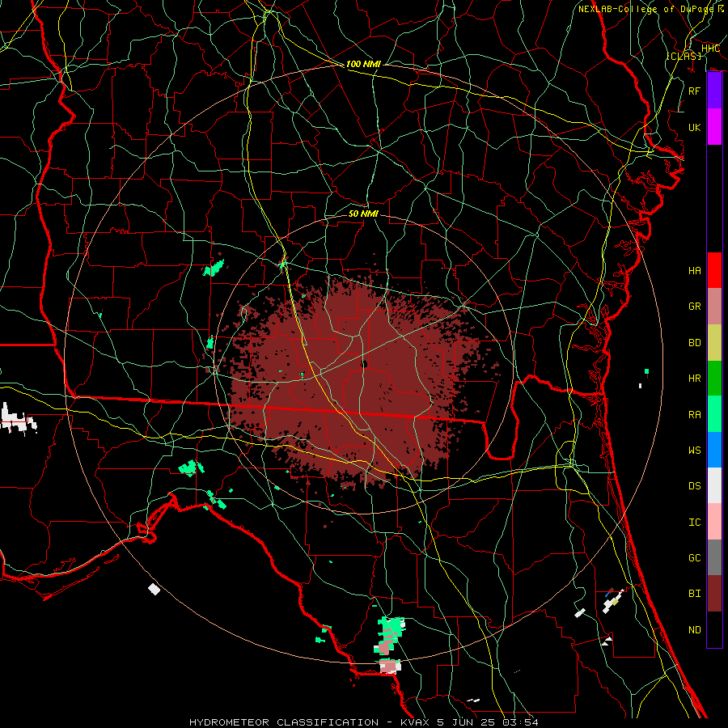Click the KVAX radar site center dot
Screen dimensions: 728x728
tap(364, 364)
